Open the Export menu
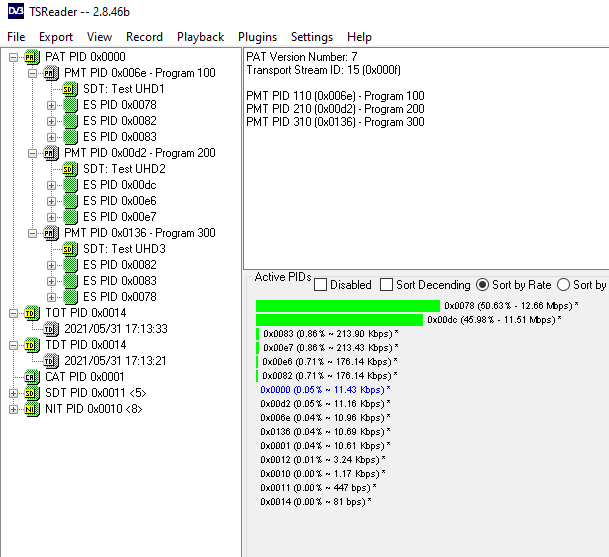This screenshot has width=609, height=557. pos(56,37)
